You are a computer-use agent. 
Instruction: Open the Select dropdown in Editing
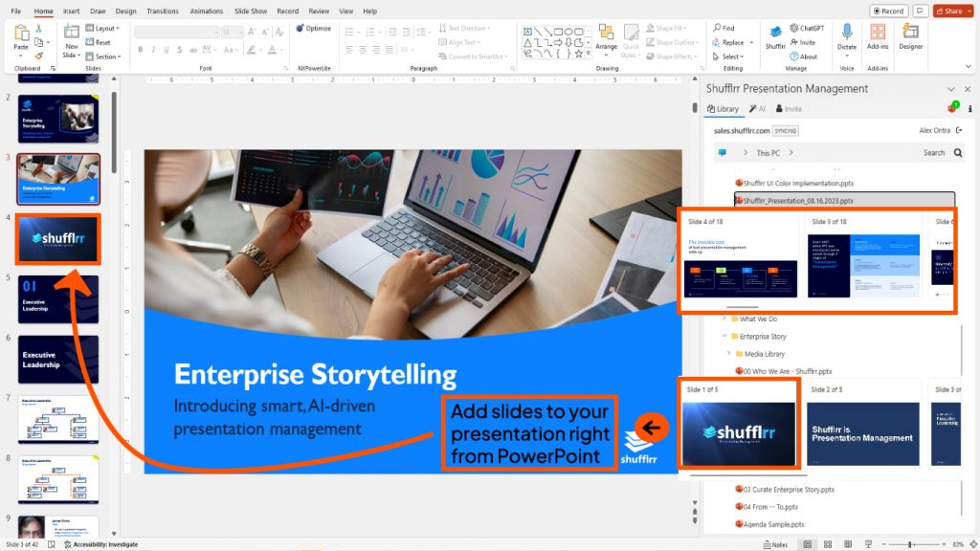tap(728, 56)
